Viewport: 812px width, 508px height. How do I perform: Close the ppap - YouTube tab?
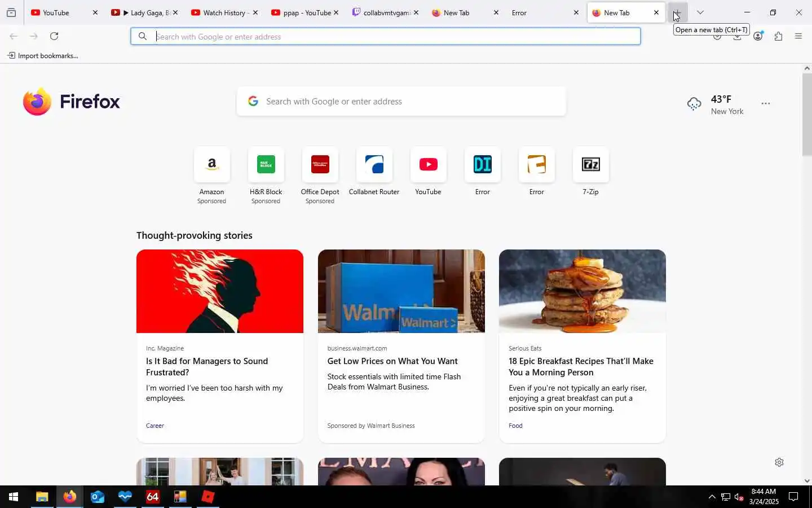[x=336, y=12]
